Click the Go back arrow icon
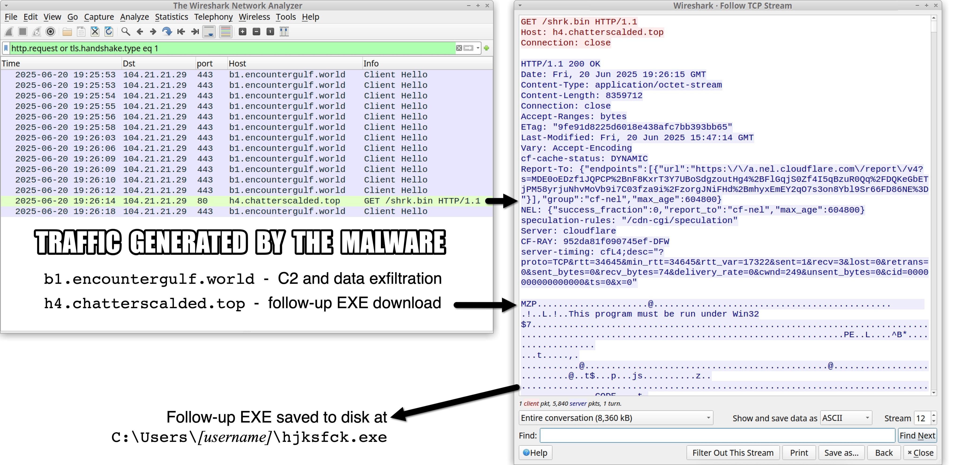Screen dimensions: 980x465 pyautogui.click(x=140, y=32)
